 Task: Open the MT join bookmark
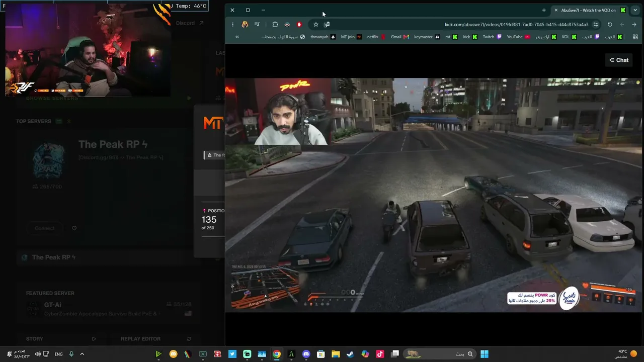351,37
